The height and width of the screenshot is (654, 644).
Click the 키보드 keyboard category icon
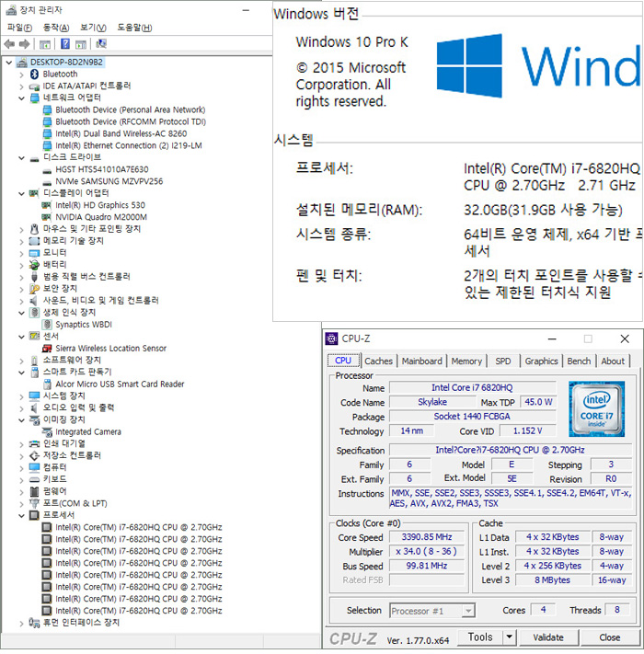pos(35,479)
